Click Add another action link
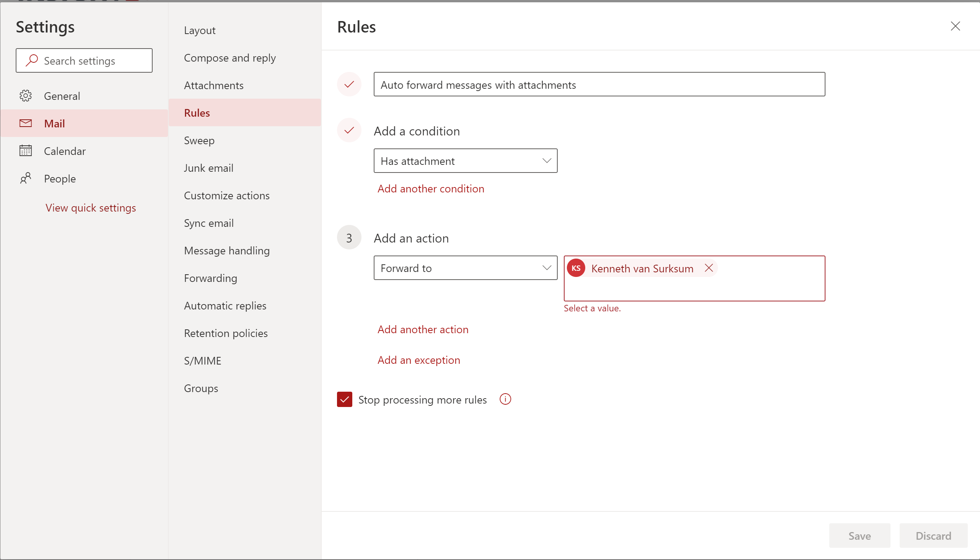The height and width of the screenshot is (560, 980). coord(423,329)
